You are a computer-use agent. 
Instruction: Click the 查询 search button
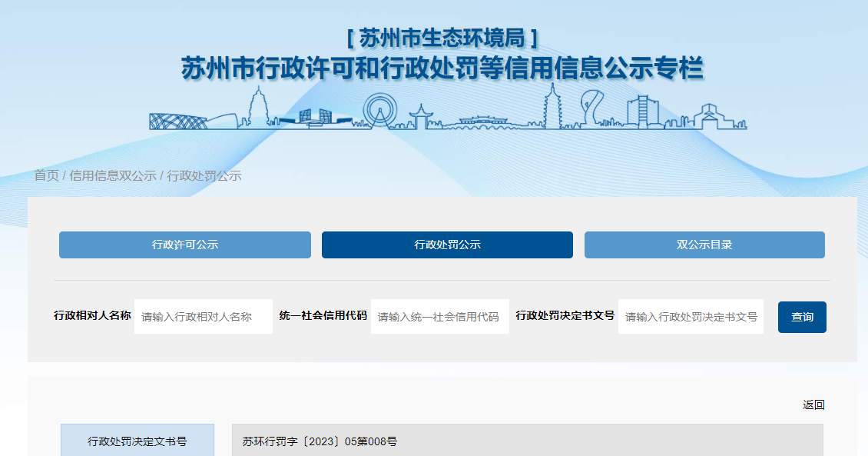pyautogui.click(x=802, y=317)
